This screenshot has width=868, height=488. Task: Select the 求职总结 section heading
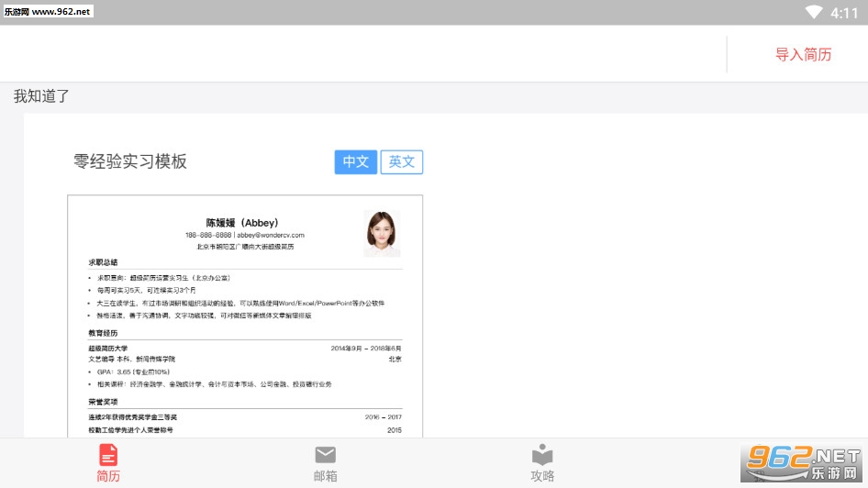103,261
